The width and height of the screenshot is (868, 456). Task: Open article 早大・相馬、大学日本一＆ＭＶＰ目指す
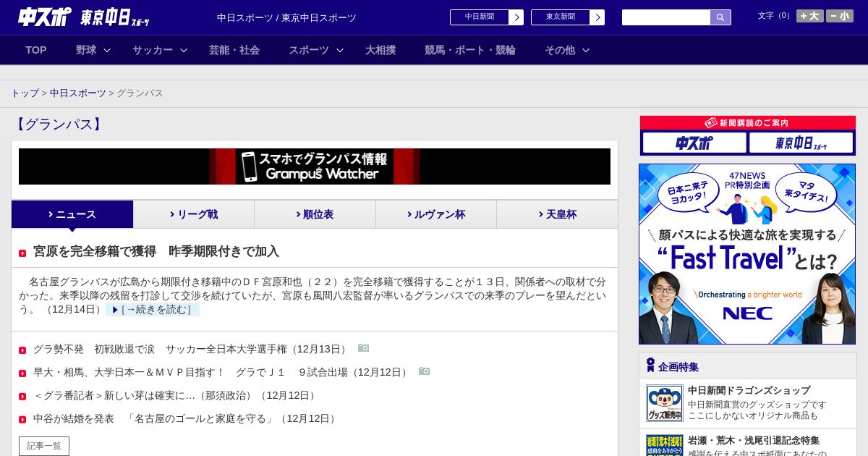pyautogui.click(x=222, y=372)
